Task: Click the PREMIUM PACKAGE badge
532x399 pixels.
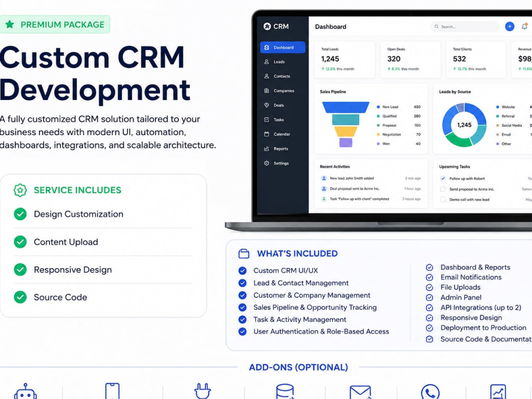Action: pyautogui.click(x=55, y=24)
